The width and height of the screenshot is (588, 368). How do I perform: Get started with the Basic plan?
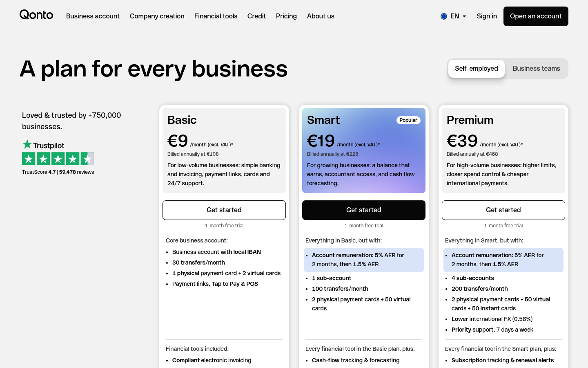[x=224, y=210]
